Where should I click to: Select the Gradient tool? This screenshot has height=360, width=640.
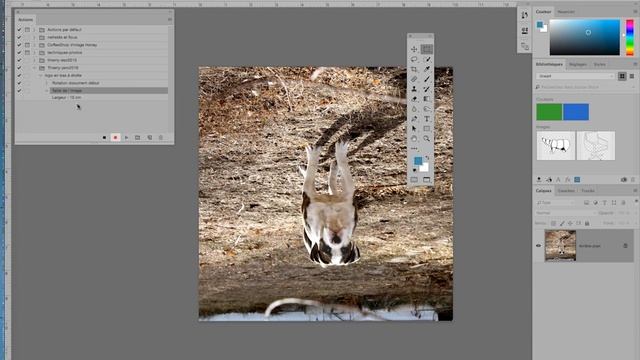tap(427, 99)
